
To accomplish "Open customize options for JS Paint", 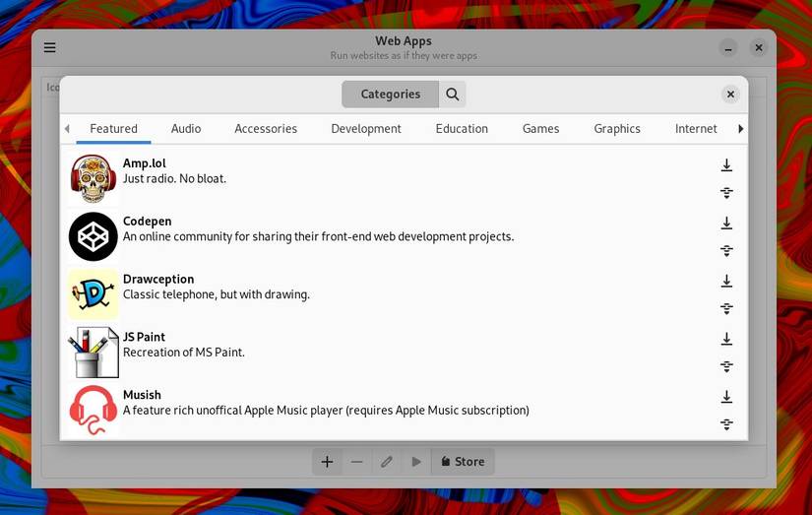I will coord(726,367).
